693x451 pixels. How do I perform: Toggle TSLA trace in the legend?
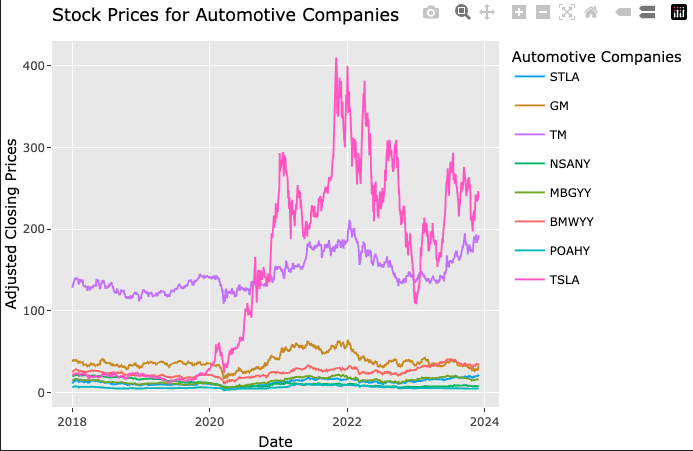pyautogui.click(x=547, y=280)
